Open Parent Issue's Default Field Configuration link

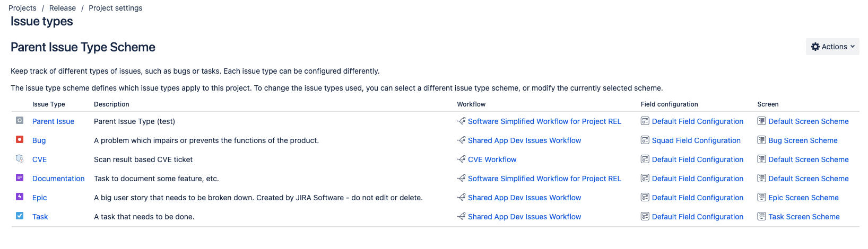pos(698,121)
